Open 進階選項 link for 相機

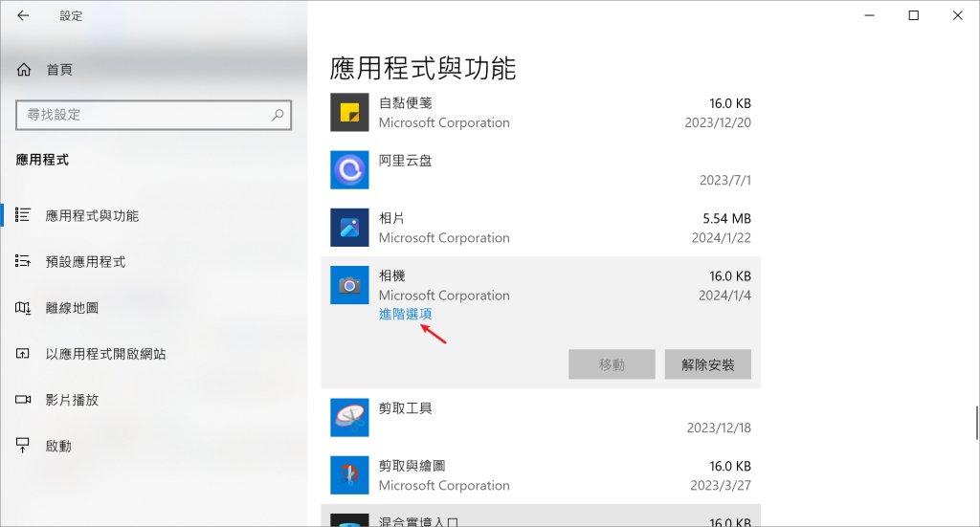405,315
